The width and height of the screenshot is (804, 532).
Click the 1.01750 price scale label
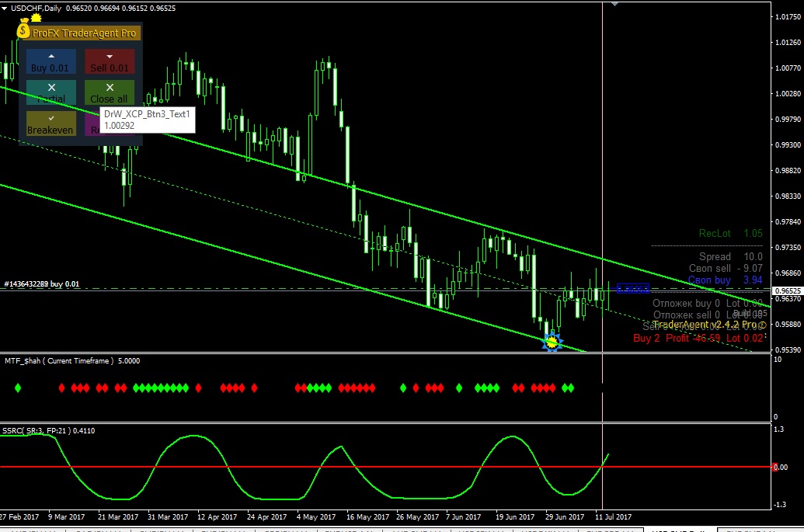788,17
